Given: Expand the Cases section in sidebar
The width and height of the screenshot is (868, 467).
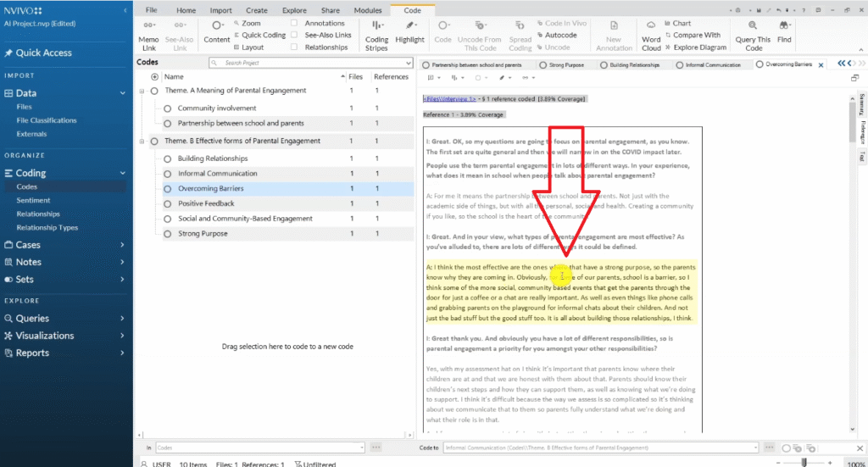Looking at the screenshot, I should pos(123,245).
